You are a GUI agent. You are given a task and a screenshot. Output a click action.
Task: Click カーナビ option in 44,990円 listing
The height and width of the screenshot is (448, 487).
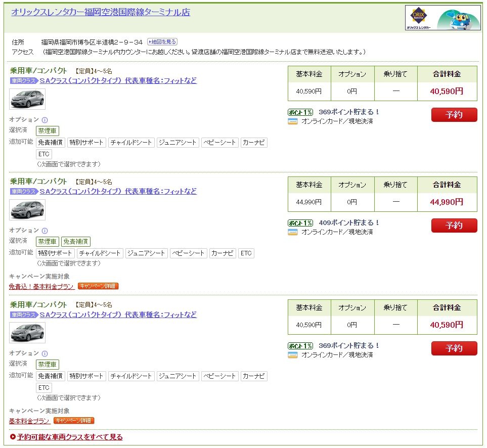tap(223, 253)
